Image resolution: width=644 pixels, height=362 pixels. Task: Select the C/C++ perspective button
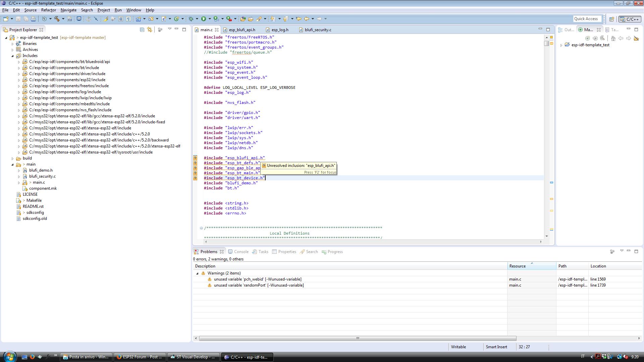coord(630,19)
